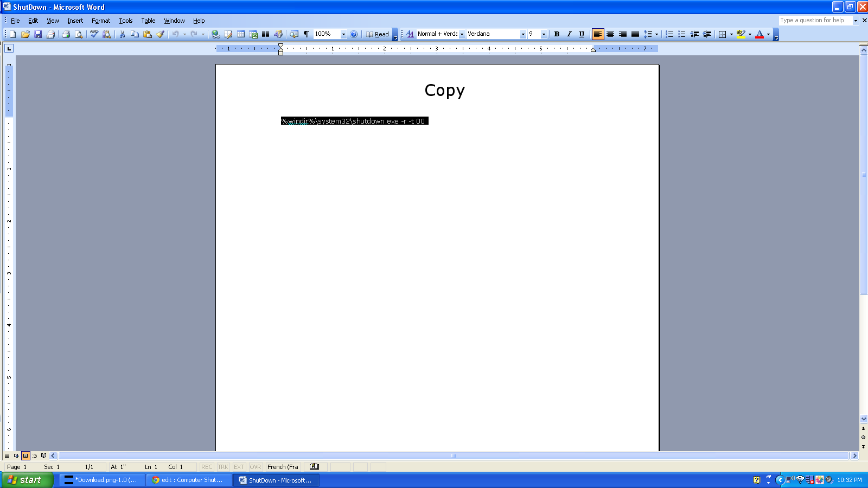The width and height of the screenshot is (868, 488).
Task: Expand the Zoom percentage dropdown
Action: [343, 34]
